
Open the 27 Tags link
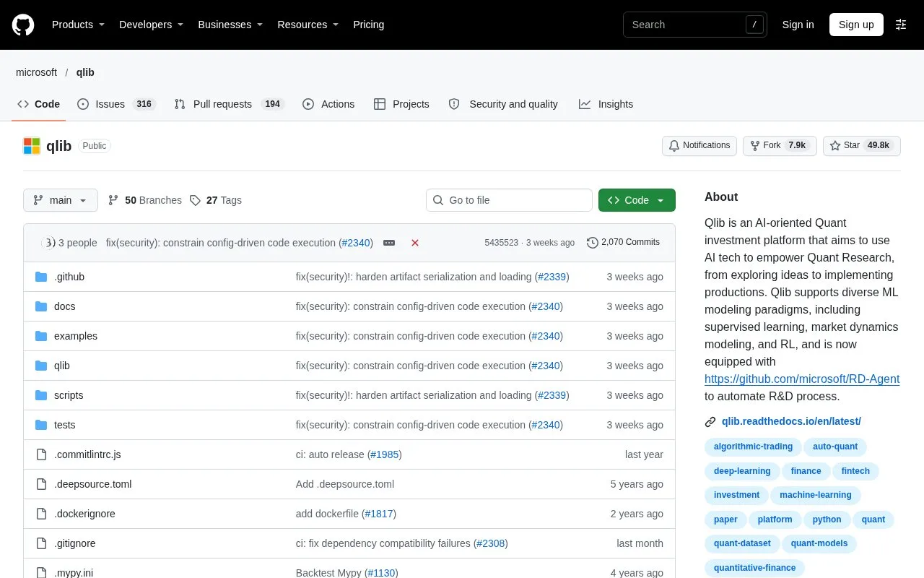click(x=215, y=200)
